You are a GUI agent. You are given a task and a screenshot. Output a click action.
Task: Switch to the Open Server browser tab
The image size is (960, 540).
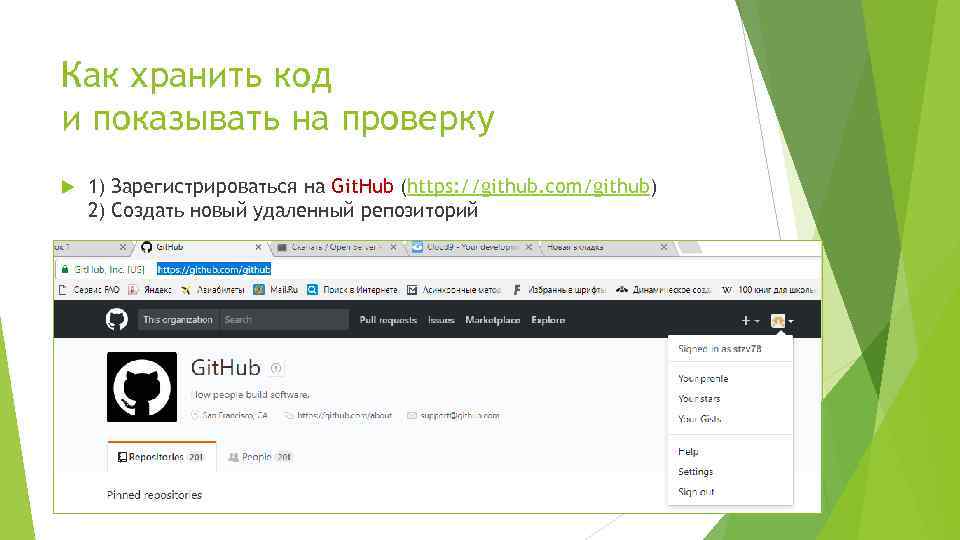[332, 247]
